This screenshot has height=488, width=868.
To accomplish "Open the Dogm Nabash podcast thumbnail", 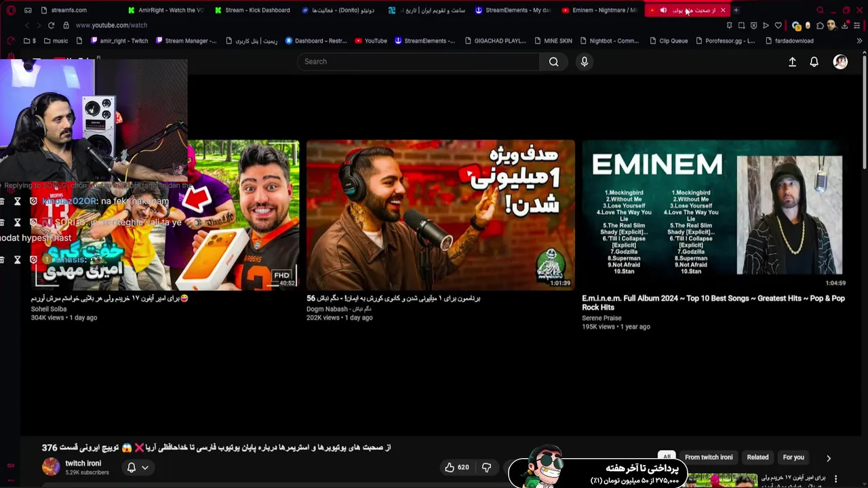I will [x=440, y=215].
